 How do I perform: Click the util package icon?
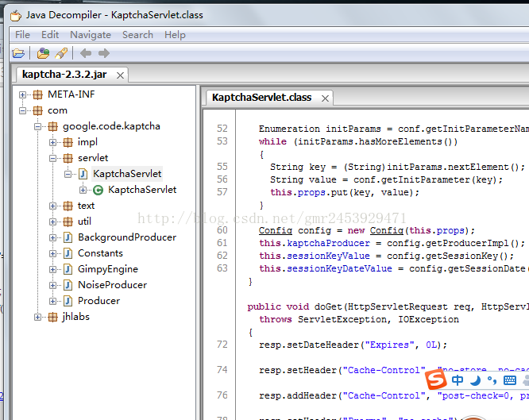coord(68,222)
